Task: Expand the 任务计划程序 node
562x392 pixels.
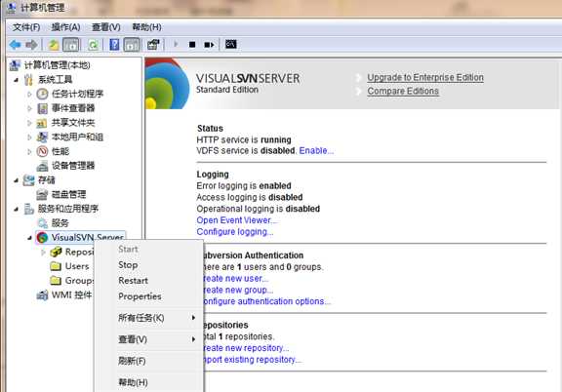Action: tap(29, 95)
